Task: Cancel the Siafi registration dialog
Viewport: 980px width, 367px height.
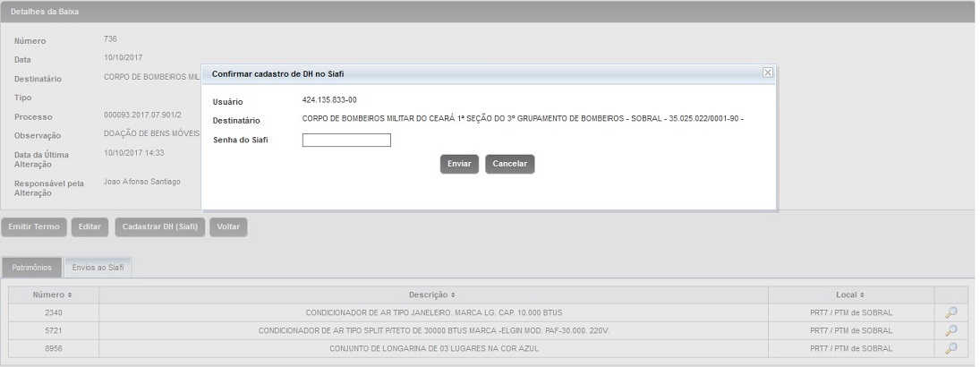Action: click(x=509, y=165)
